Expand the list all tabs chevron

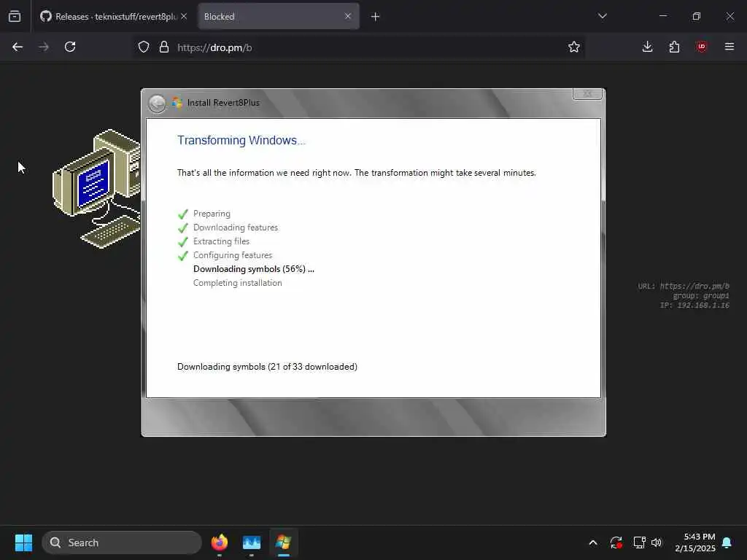tap(603, 16)
